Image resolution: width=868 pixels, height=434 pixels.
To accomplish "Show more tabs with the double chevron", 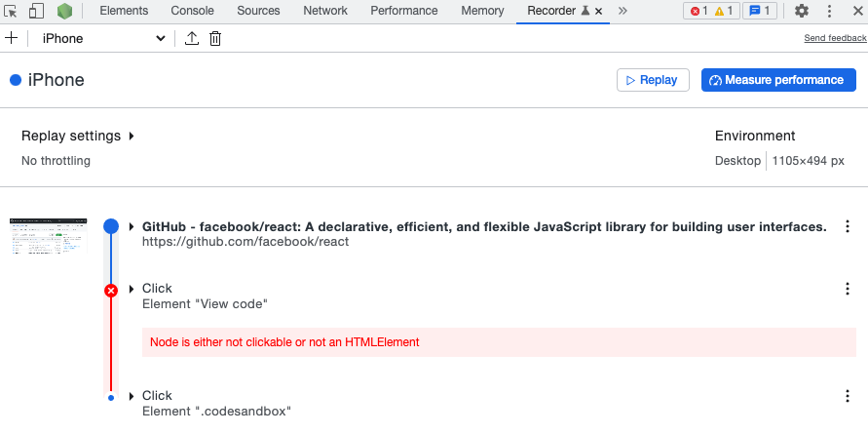I will pyautogui.click(x=623, y=11).
